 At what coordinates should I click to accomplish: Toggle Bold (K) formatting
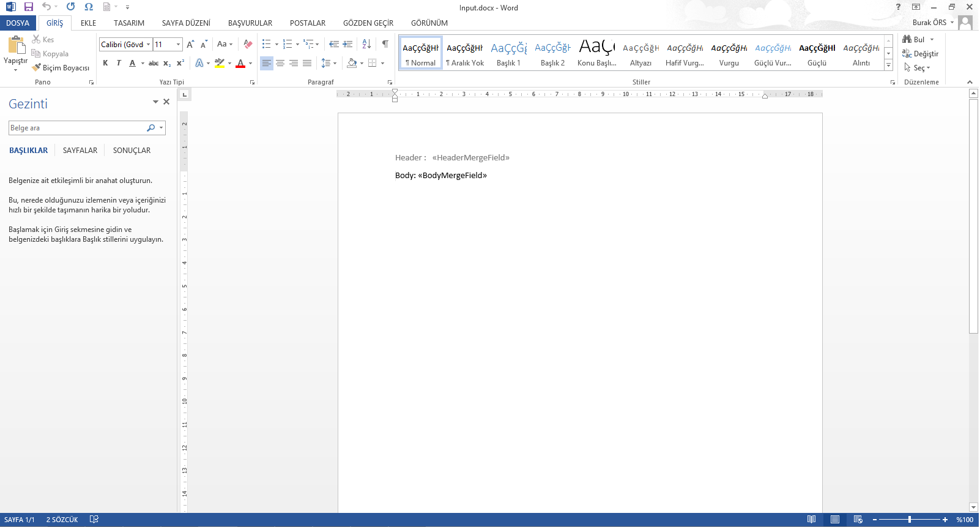[105, 63]
